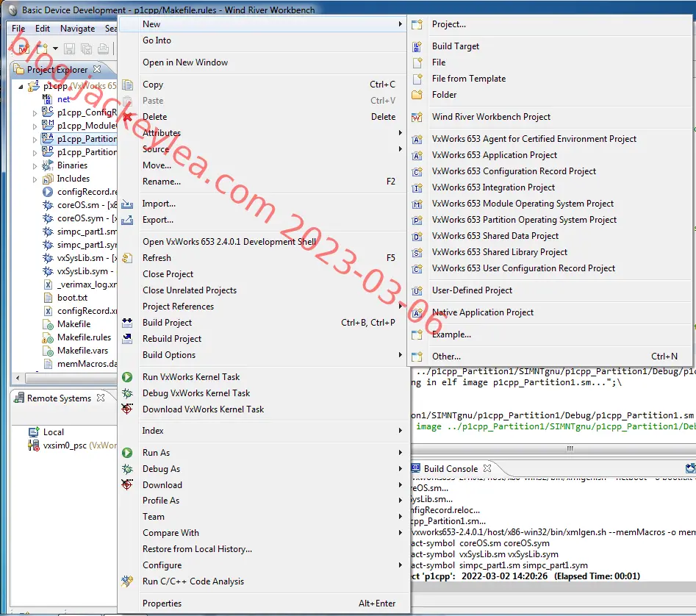Click the VxWorks 653 Application Project icon

(x=417, y=155)
